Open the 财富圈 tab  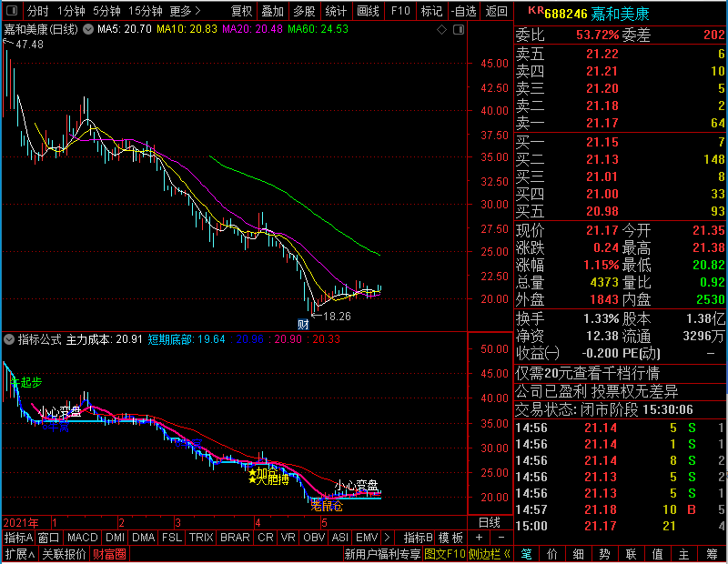[x=109, y=554]
